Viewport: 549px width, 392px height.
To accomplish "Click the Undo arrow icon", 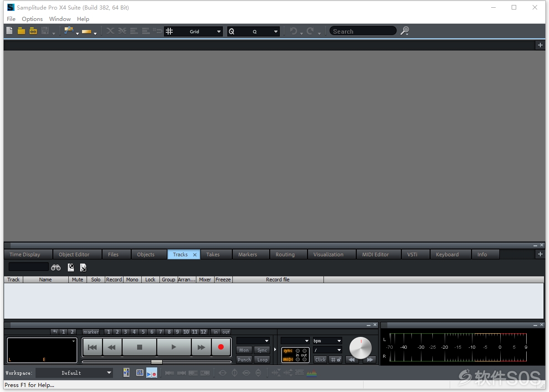I will point(294,31).
